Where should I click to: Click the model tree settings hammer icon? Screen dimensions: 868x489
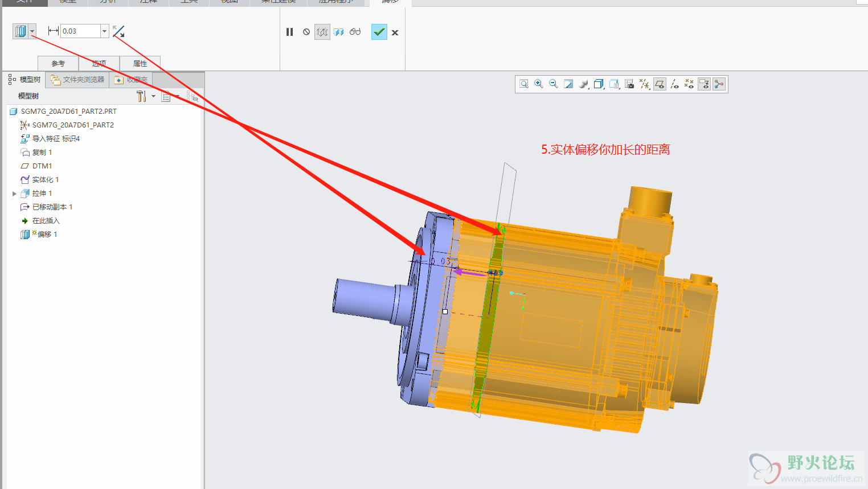[141, 96]
